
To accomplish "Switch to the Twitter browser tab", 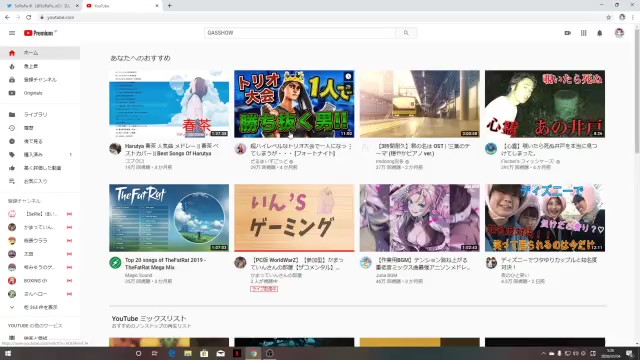I will point(42,6).
